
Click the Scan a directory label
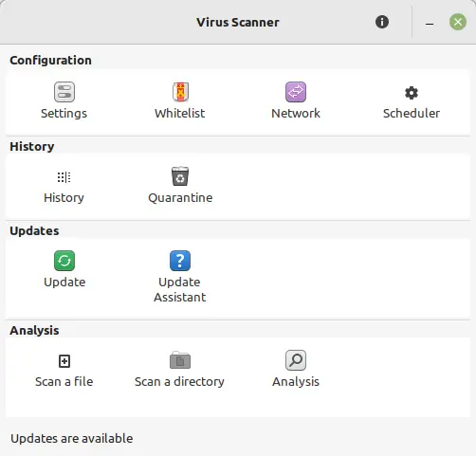(x=179, y=382)
